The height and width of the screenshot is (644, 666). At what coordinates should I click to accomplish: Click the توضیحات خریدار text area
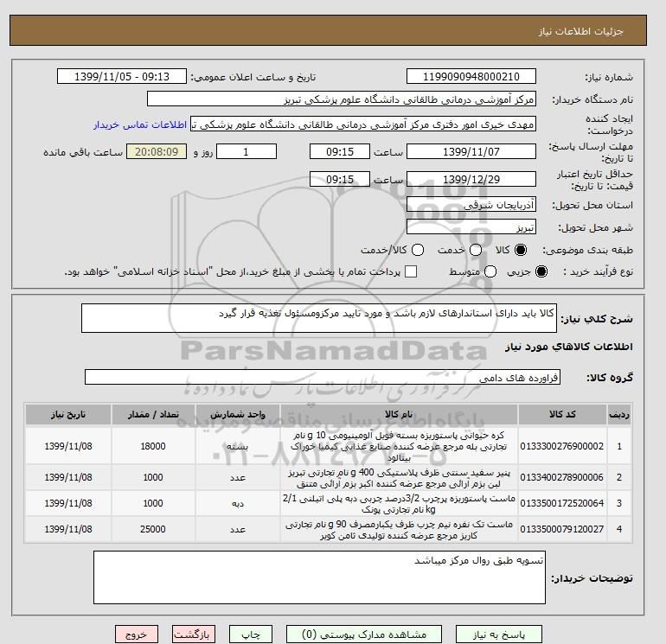319,577
